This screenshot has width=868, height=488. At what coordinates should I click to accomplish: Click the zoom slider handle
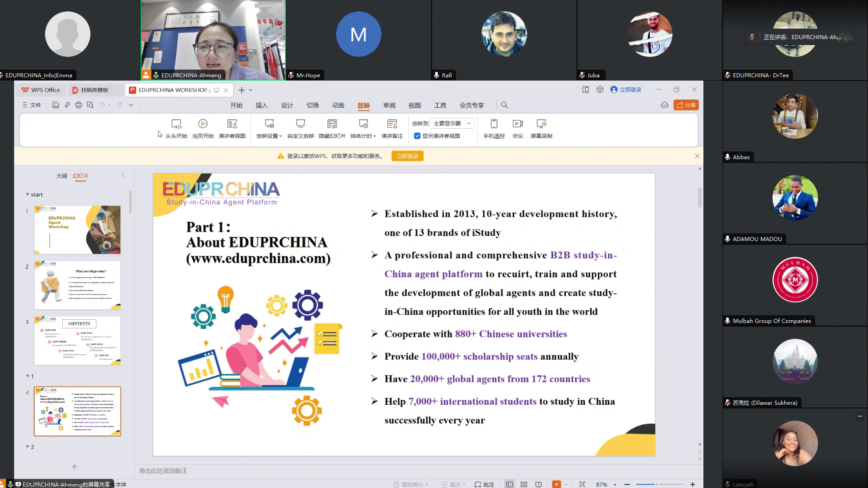tap(657, 484)
